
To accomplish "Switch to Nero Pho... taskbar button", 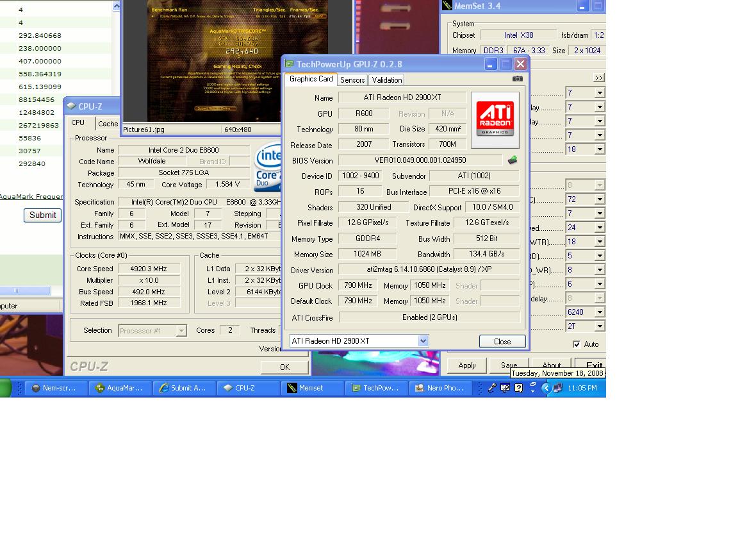I will pos(441,388).
